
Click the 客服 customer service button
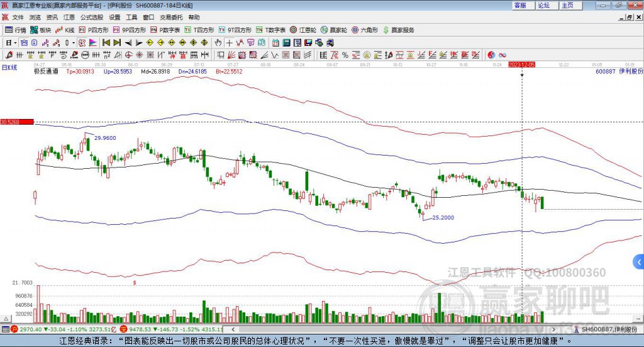pos(523,5)
